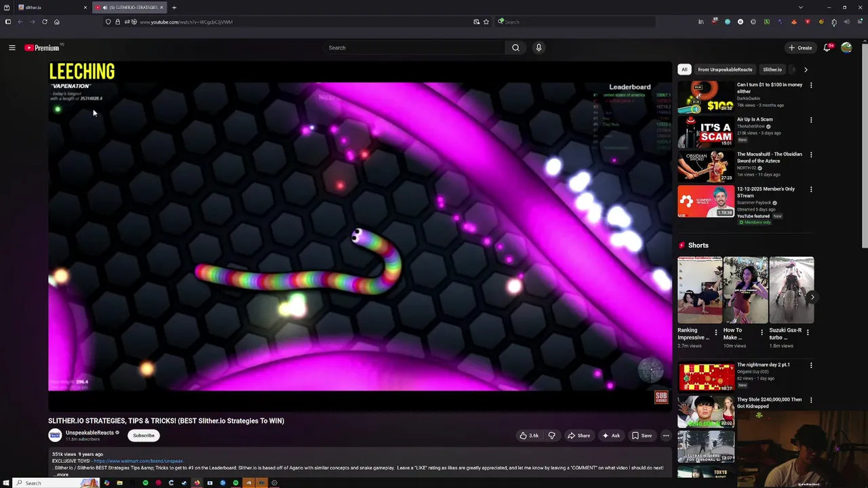The width and height of the screenshot is (868, 488).
Task: Switch to the SLITHER.IO STRATEGIES browser tab
Action: click(x=130, y=7)
